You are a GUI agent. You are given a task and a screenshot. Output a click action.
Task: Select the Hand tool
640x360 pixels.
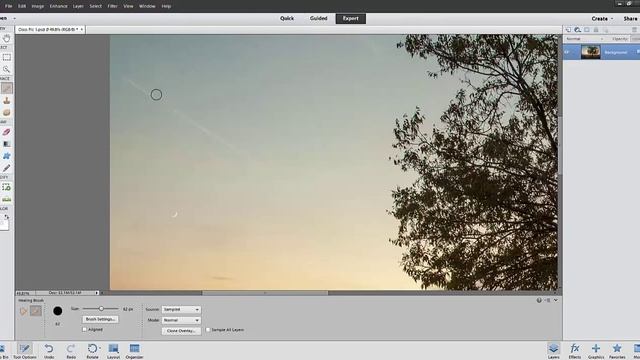click(7, 38)
